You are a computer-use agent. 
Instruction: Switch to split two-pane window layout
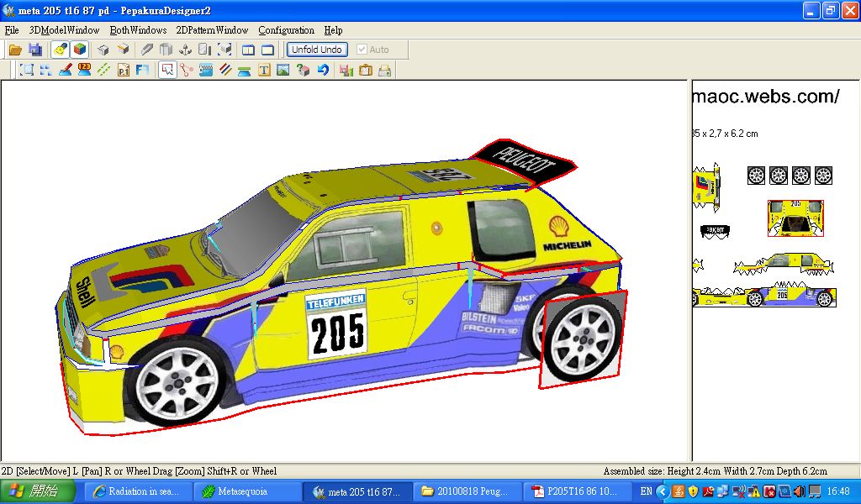248,50
